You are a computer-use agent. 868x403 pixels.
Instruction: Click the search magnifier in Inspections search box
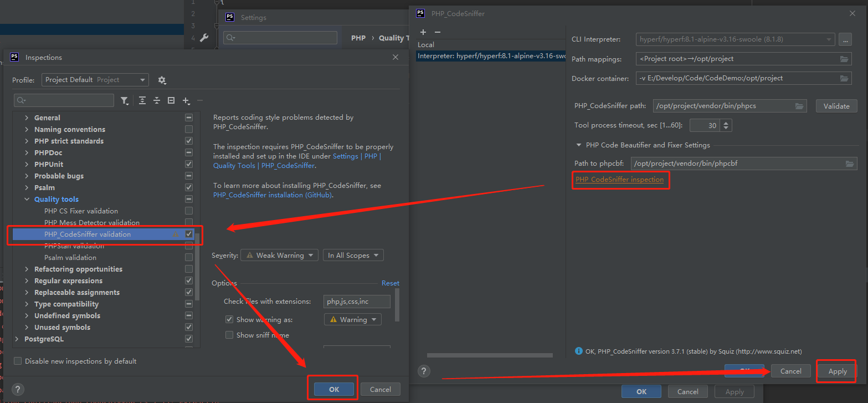pyautogui.click(x=22, y=100)
